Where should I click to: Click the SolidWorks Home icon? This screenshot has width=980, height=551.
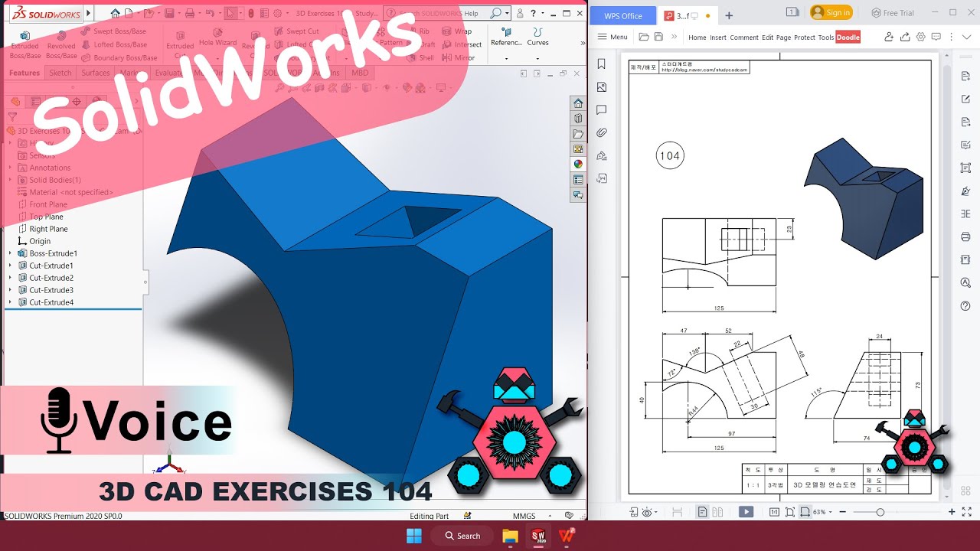coord(115,13)
